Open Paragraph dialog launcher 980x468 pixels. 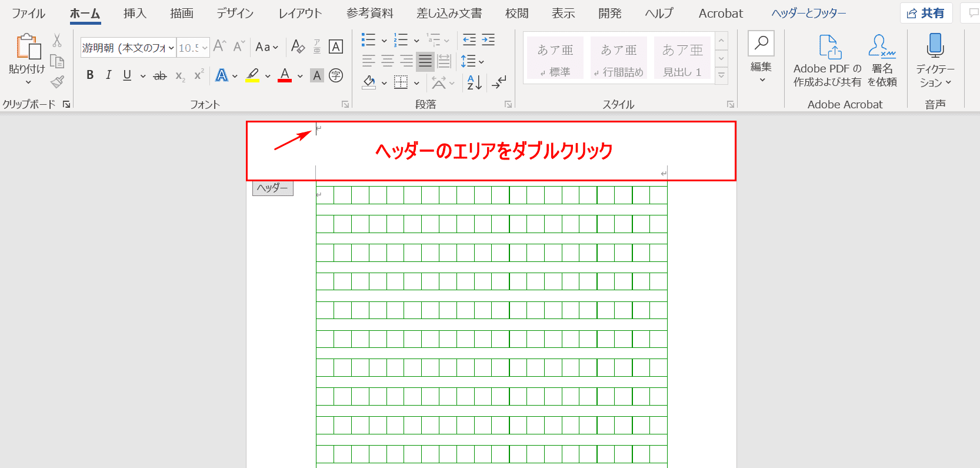click(x=508, y=104)
